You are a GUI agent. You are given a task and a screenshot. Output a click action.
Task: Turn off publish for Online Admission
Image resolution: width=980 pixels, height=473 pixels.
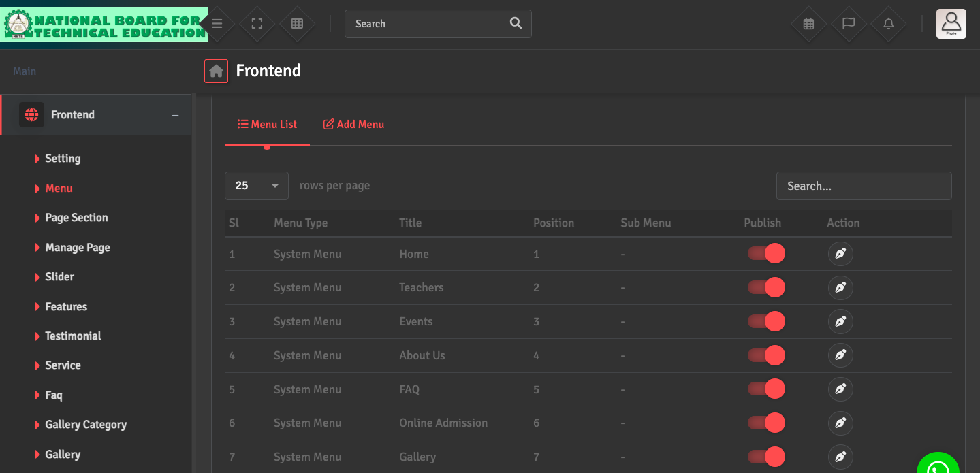point(766,423)
